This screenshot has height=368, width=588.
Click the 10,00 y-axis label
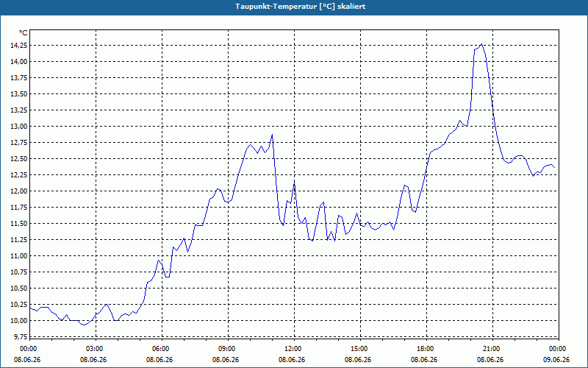pyautogui.click(x=19, y=321)
